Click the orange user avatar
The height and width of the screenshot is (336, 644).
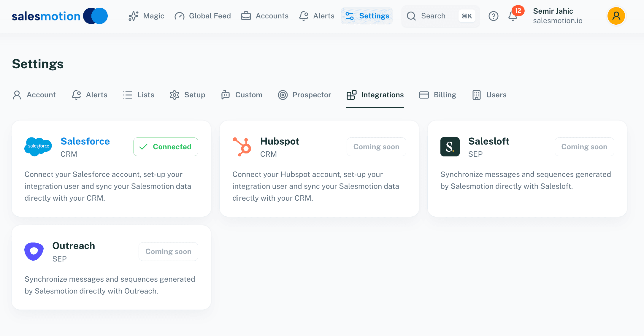tap(616, 16)
